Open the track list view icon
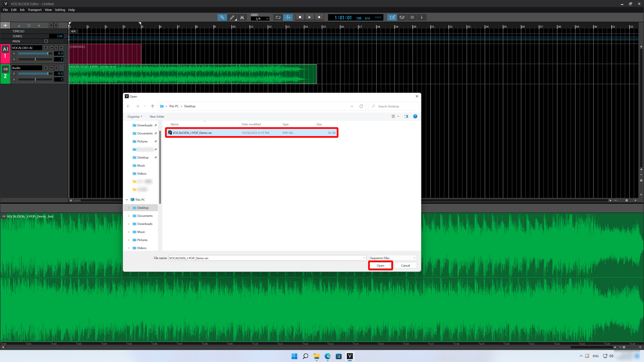The width and height of the screenshot is (644, 362). (412, 17)
